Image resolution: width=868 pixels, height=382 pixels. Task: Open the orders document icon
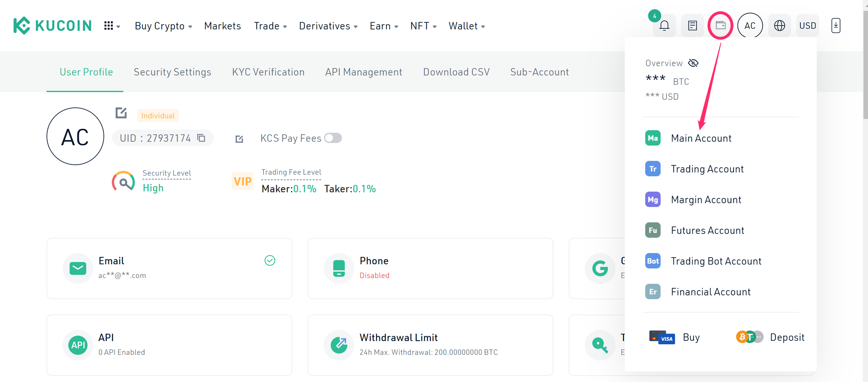click(692, 26)
